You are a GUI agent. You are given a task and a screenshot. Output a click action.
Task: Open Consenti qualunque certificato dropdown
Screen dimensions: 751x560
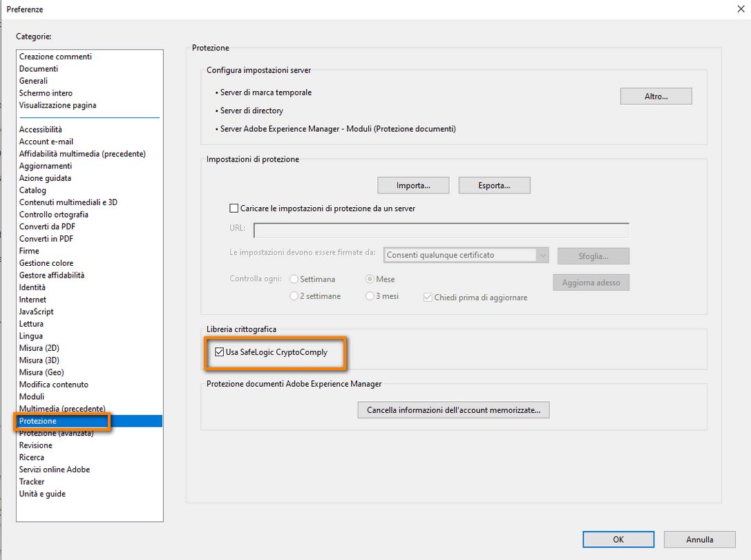point(466,255)
